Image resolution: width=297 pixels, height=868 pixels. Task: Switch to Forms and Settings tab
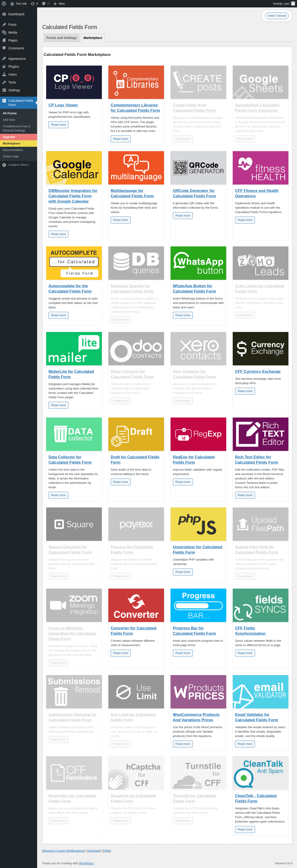pos(61,38)
